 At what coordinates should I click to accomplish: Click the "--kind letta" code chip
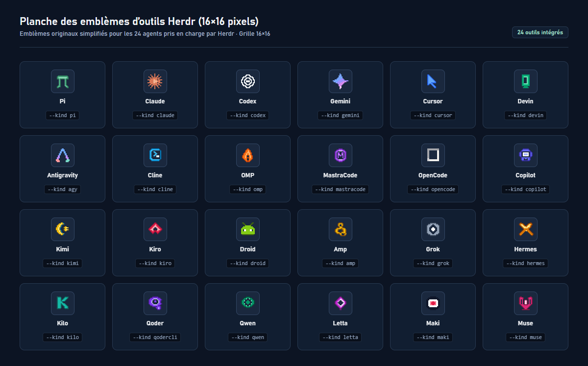click(340, 338)
